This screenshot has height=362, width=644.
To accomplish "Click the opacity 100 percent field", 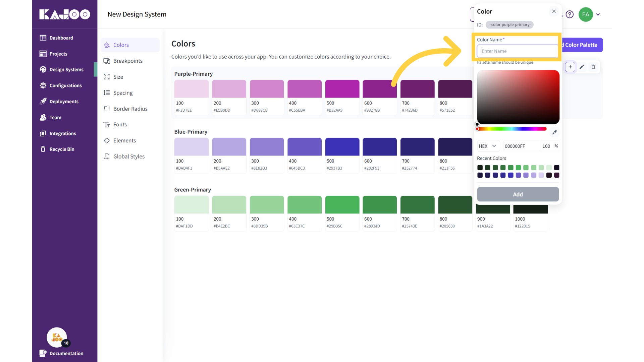I will 546,146.
